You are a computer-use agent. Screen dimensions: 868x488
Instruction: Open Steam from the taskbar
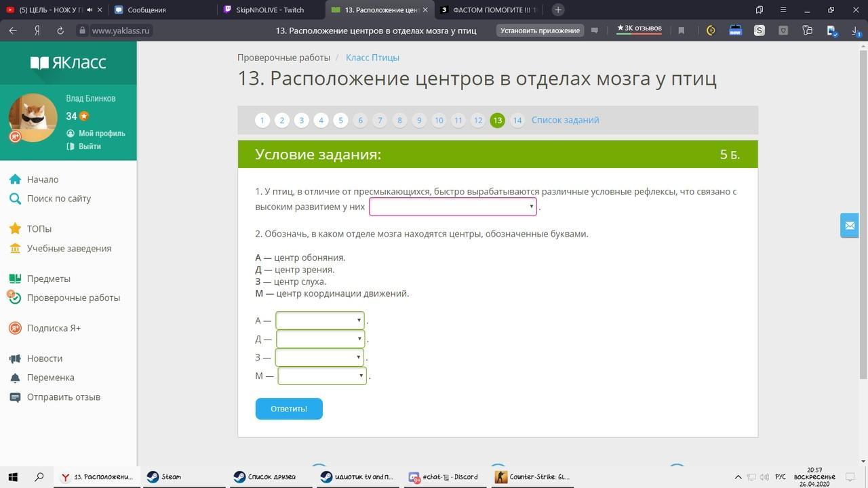click(x=183, y=476)
